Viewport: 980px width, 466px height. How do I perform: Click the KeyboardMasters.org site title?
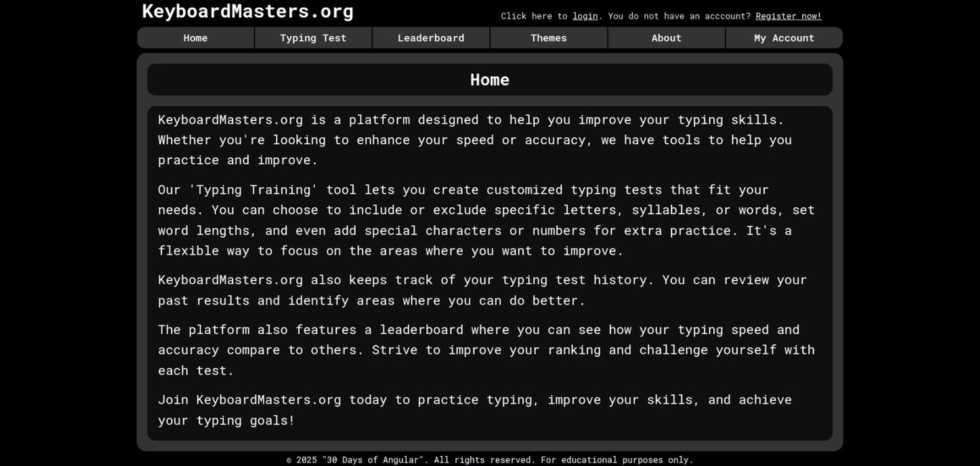click(248, 11)
